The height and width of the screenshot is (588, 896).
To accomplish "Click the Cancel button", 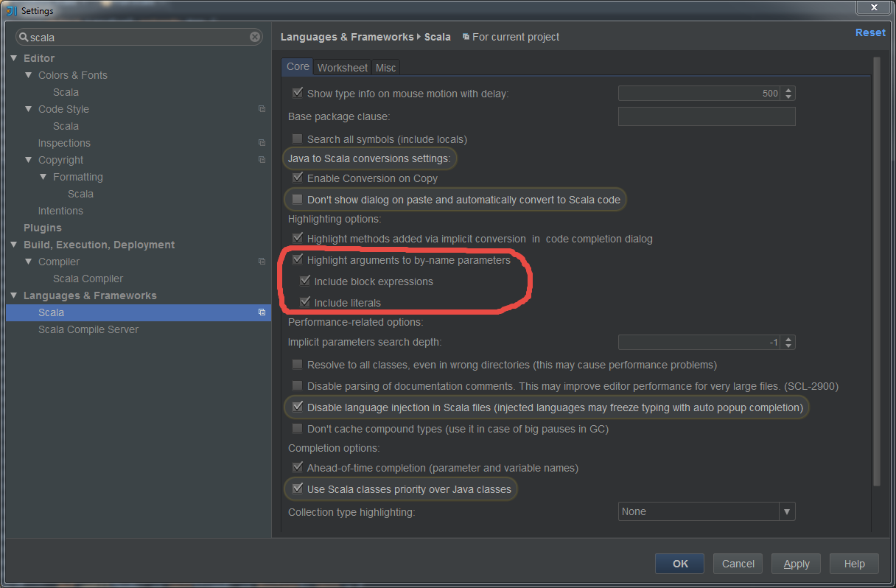I will click(738, 564).
